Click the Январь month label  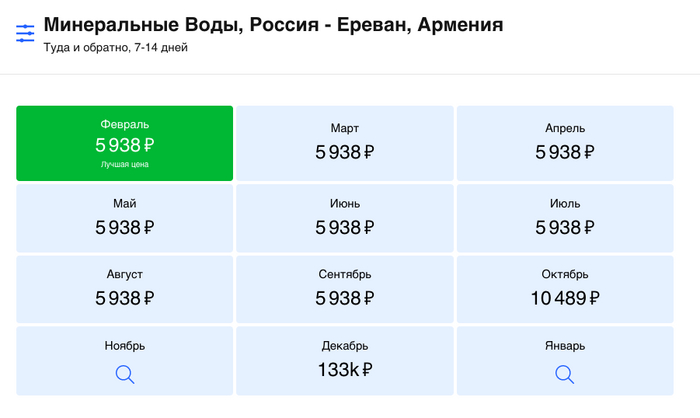click(x=565, y=346)
